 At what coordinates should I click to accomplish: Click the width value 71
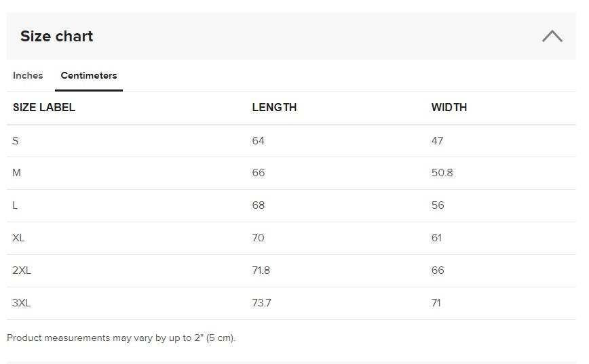[436, 303]
